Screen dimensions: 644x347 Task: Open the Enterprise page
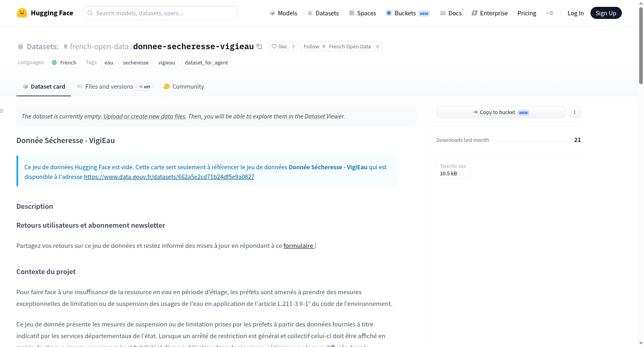[x=490, y=13]
